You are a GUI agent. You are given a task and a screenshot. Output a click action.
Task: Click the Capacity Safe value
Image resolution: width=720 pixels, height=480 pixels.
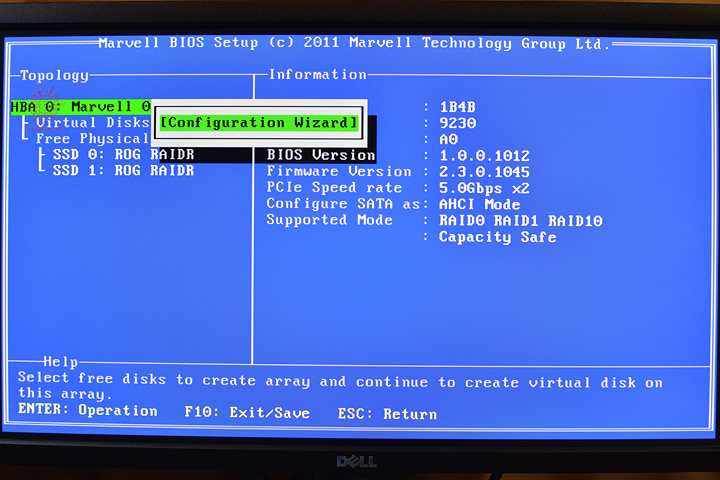click(498, 237)
